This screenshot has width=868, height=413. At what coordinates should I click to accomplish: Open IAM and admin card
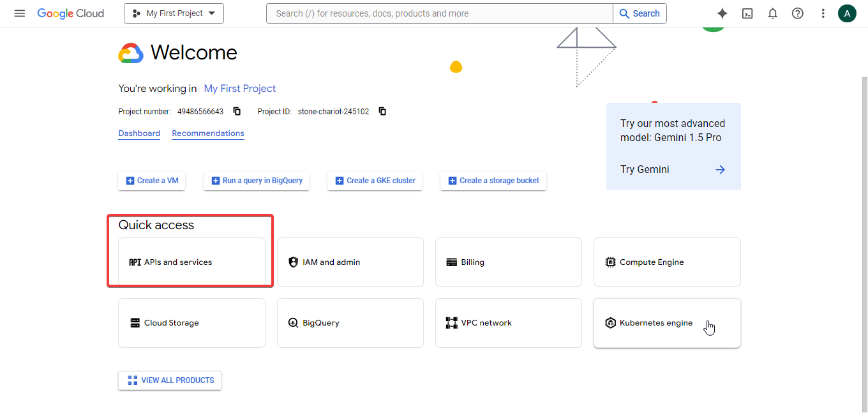pos(350,262)
